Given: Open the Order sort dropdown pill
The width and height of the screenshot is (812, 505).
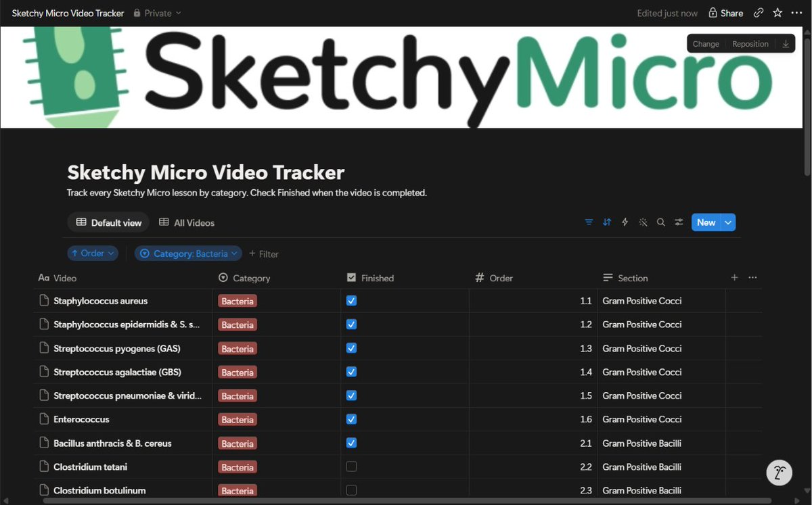Looking at the screenshot, I should (x=93, y=254).
